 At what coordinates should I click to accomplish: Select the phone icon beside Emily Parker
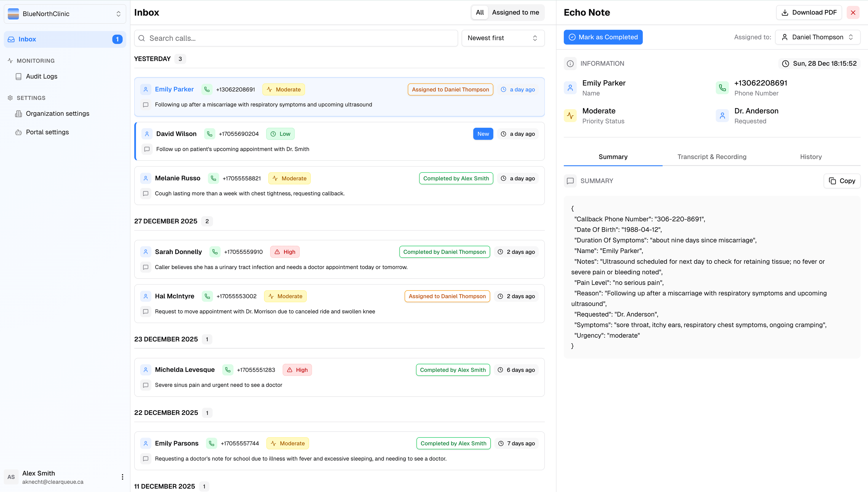(x=206, y=89)
